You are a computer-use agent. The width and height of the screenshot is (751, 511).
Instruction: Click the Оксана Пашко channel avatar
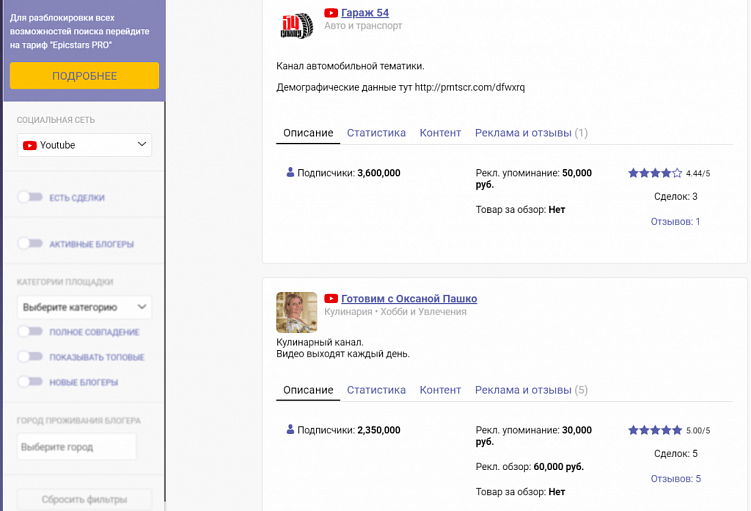(x=297, y=312)
